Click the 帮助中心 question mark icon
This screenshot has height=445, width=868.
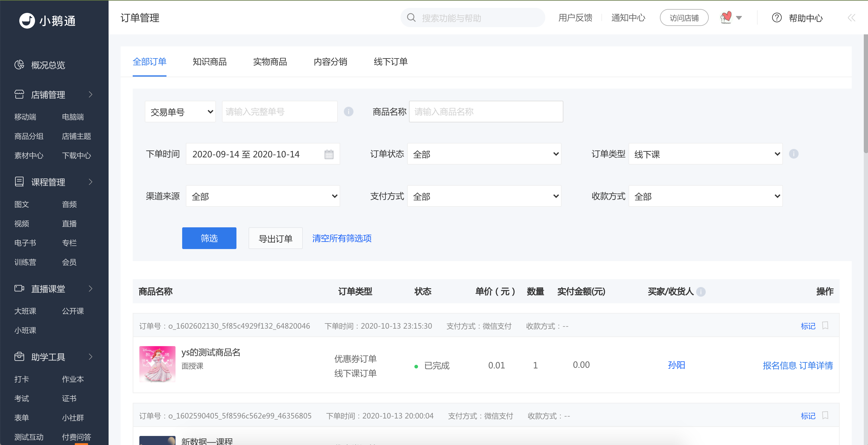[776, 17]
